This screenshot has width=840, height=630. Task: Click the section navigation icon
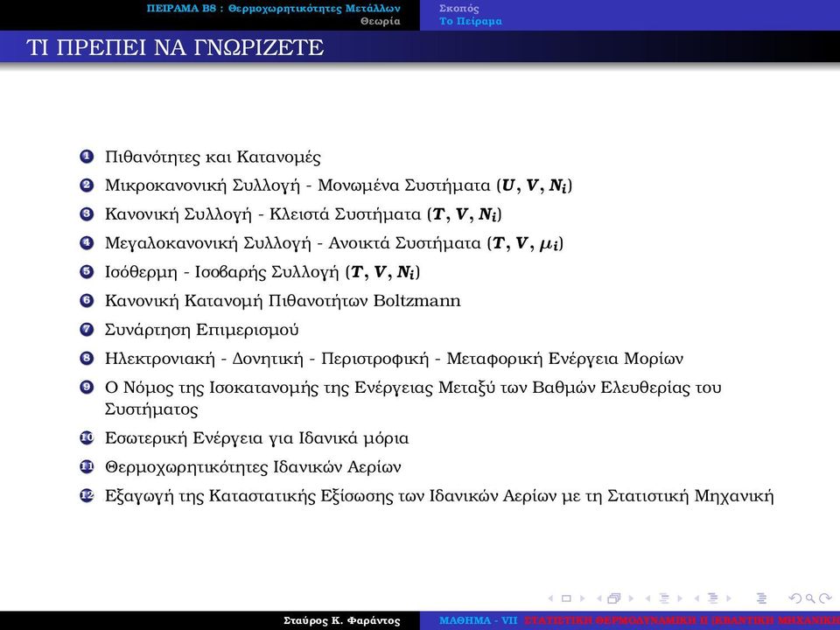[712, 598]
